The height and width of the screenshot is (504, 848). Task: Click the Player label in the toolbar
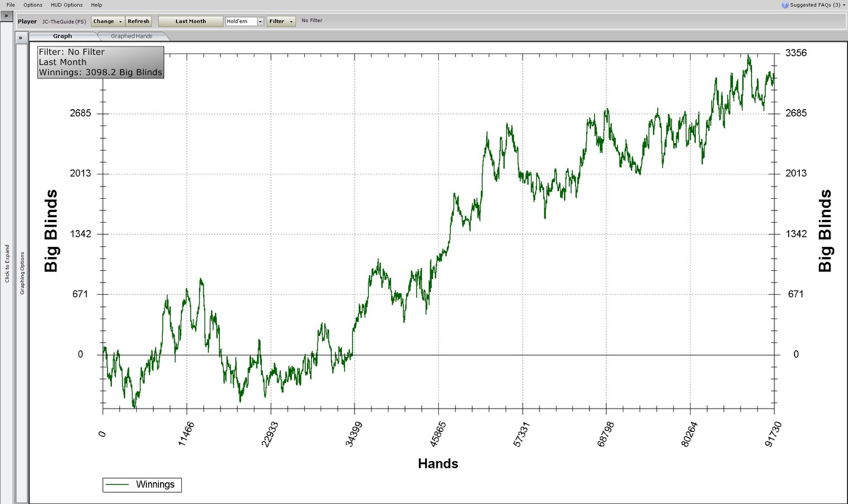point(27,22)
